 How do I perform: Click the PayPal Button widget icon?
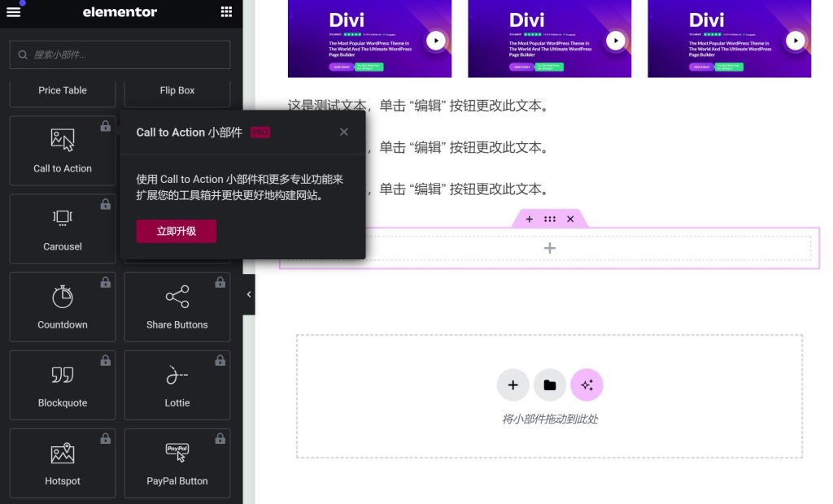tap(177, 453)
